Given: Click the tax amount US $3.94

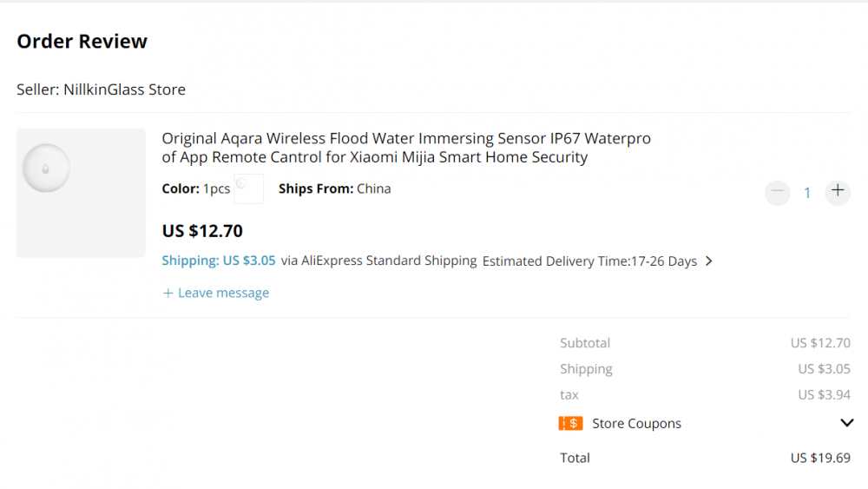Looking at the screenshot, I should click(x=824, y=395).
